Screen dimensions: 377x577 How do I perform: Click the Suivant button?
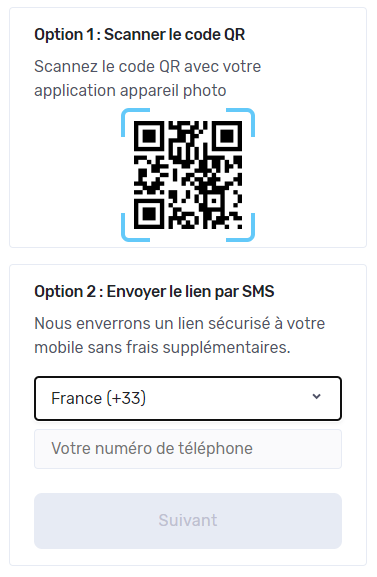pyautogui.click(x=188, y=521)
